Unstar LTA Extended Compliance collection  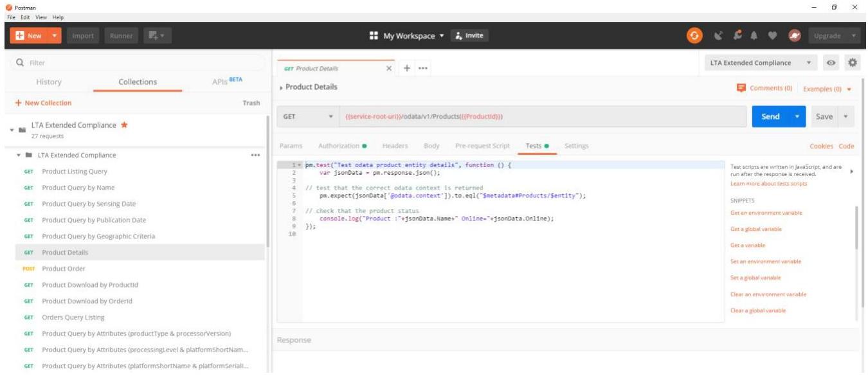124,125
